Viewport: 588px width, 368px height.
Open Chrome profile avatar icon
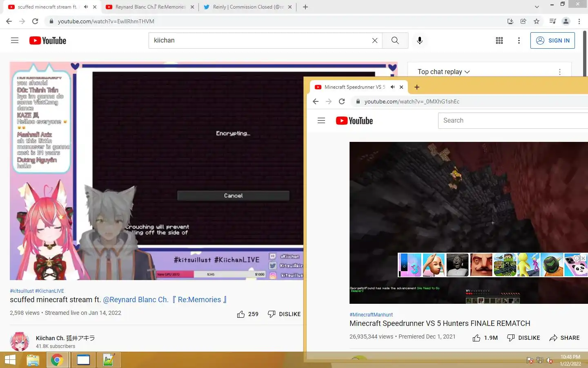click(566, 21)
